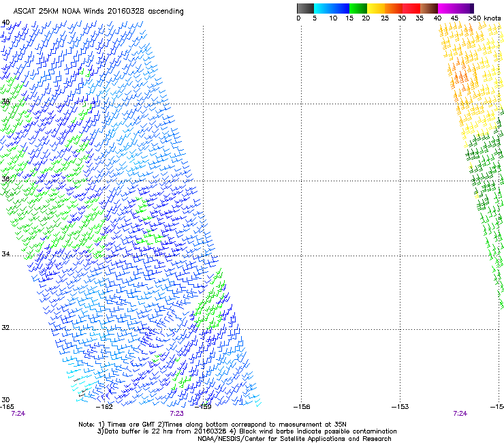504x443 pixels.
Task: Click the '10' legend scale label
Action: pos(333,18)
